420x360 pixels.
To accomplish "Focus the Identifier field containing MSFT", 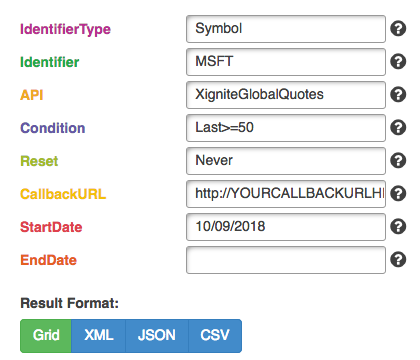I will click(x=286, y=62).
